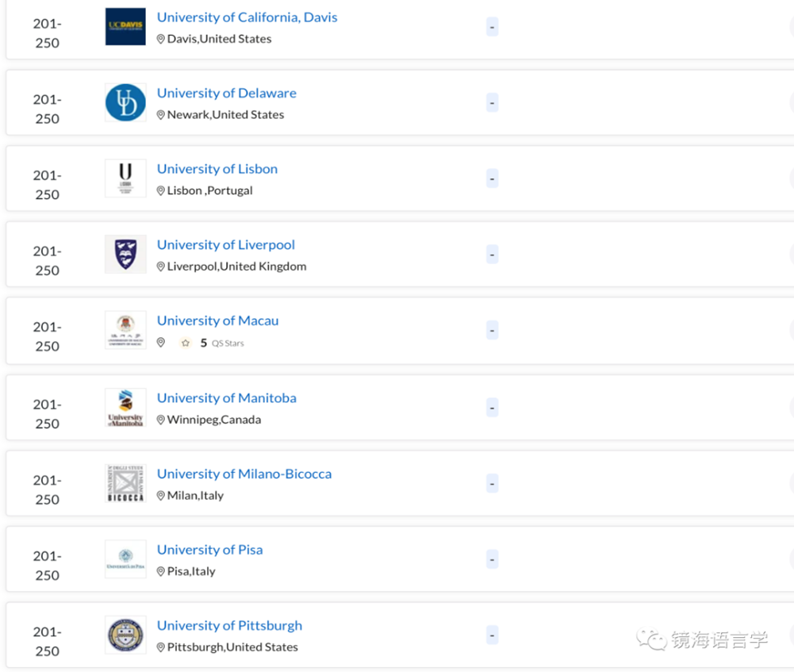Click the score dash badge for University of Manitoba
The height and width of the screenshot is (672, 794).
[x=493, y=408]
